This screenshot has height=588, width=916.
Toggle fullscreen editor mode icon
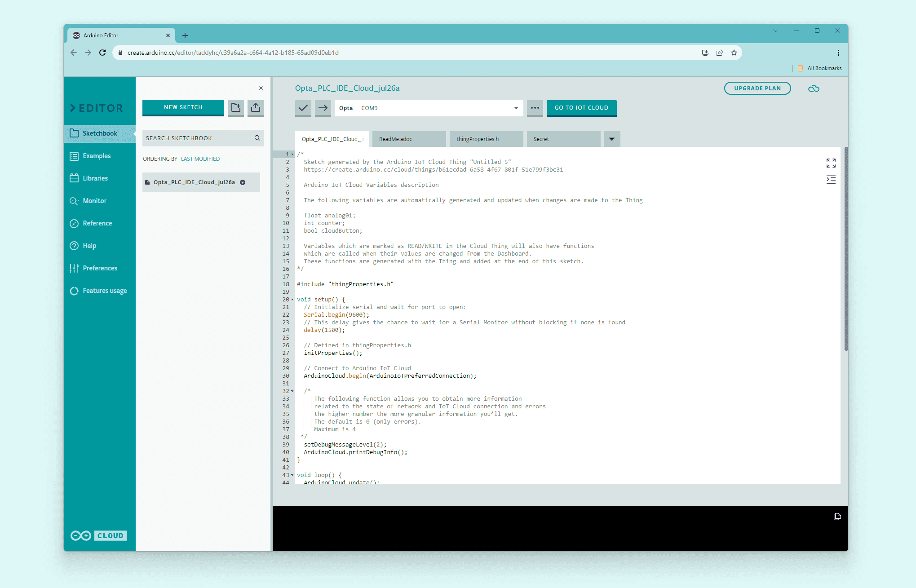click(831, 163)
